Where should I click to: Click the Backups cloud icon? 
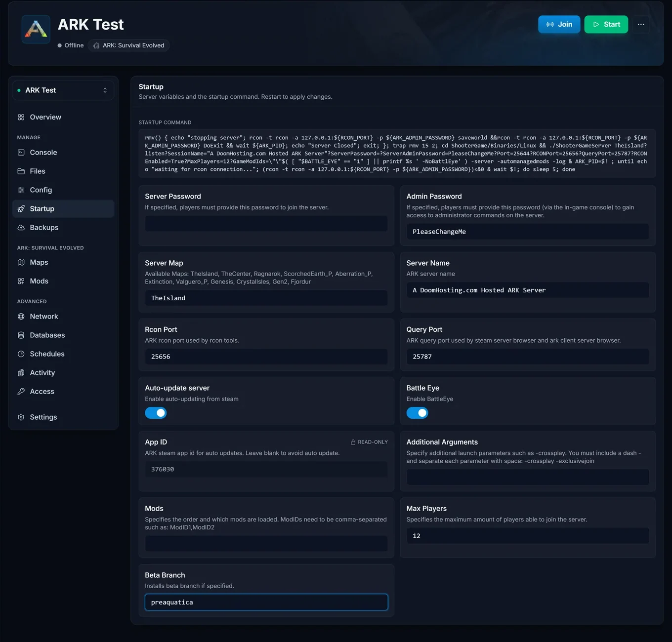(x=21, y=228)
